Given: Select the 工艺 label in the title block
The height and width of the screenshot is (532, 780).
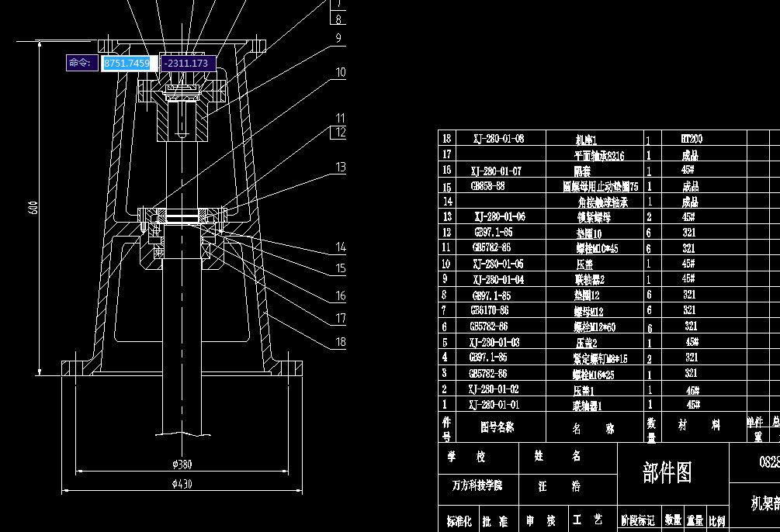Looking at the screenshot, I should tap(587, 520).
